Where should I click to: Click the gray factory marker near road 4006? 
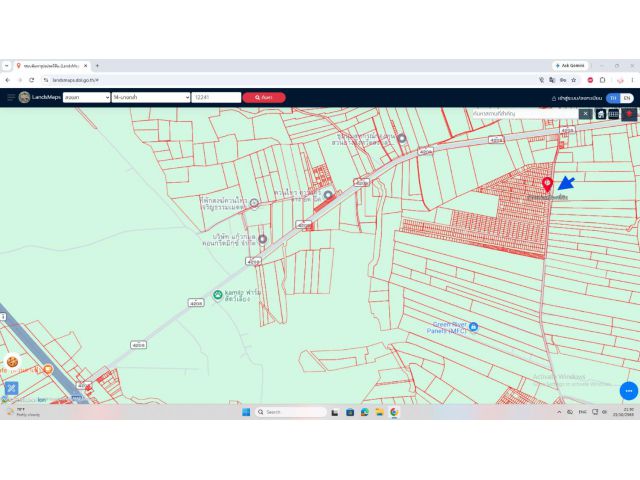[328, 195]
